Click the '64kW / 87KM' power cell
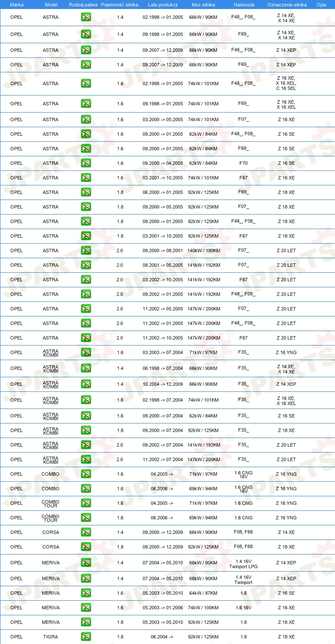This screenshot has height=644, width=335. click(203, 593)
